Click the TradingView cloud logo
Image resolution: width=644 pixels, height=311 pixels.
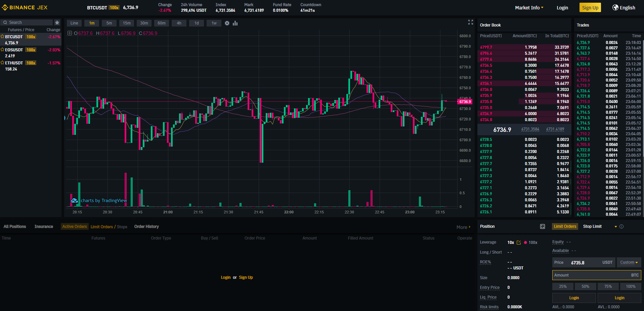click(x=74, y=200)
